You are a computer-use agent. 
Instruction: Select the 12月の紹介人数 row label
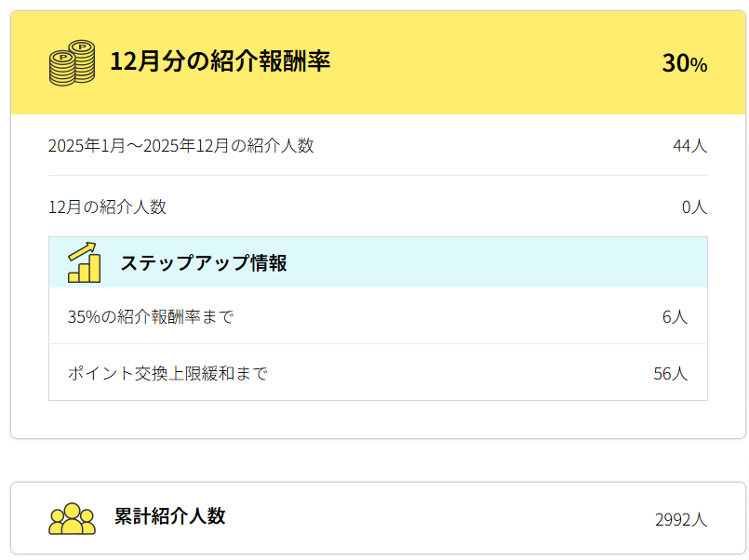[107, 207]
